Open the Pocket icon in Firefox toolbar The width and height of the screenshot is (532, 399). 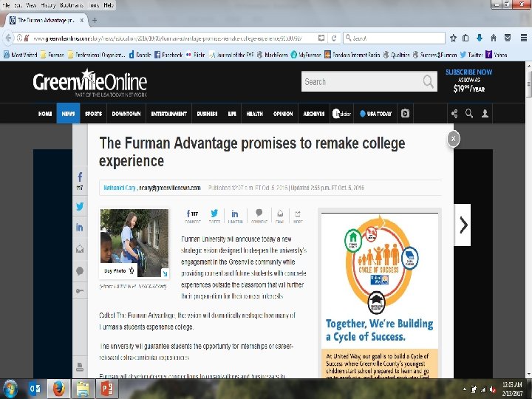[508, 38]
